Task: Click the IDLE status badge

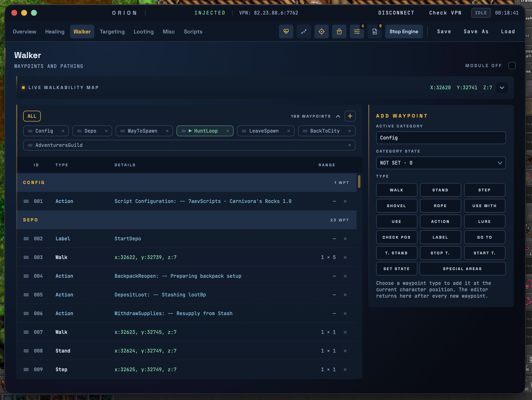Action: point(481,13)
